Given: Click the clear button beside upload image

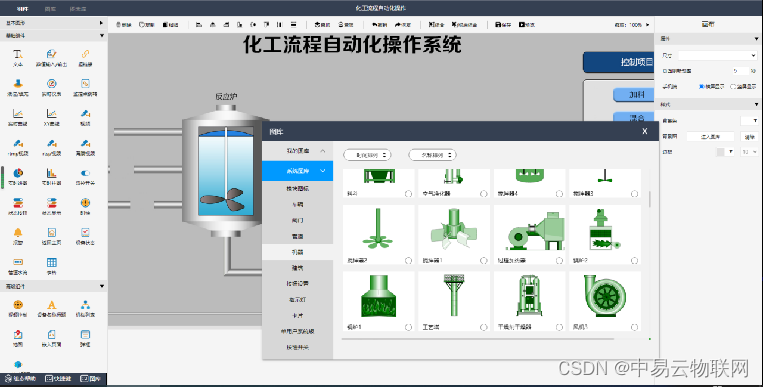Looking at the screenshot, I should click(x=749, y=137).
